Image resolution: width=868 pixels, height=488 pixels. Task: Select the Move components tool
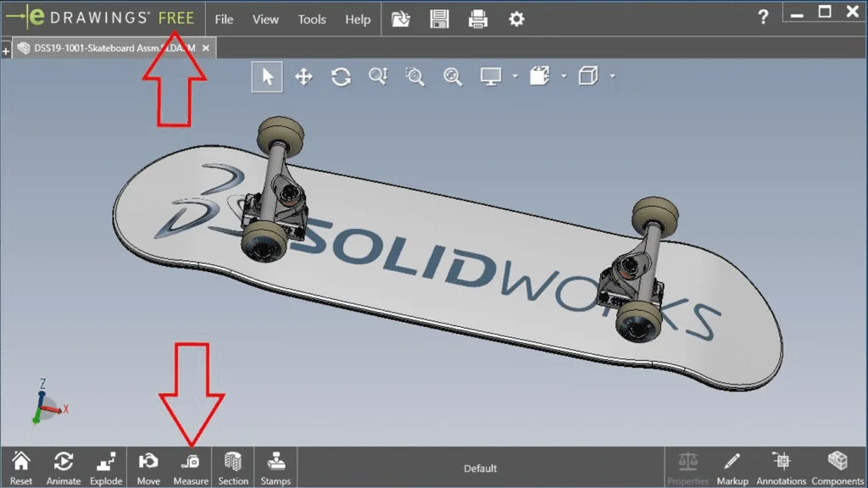pos(148,468)
